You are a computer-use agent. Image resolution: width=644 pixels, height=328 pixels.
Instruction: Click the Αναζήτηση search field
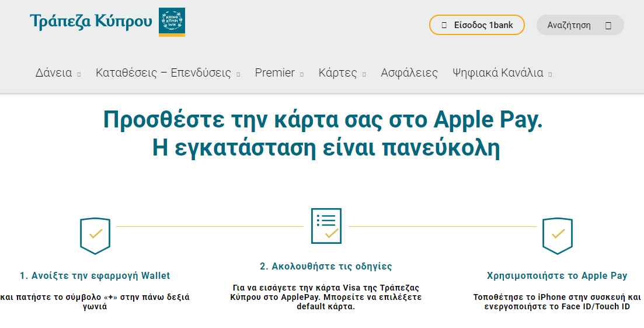point(580,25)
